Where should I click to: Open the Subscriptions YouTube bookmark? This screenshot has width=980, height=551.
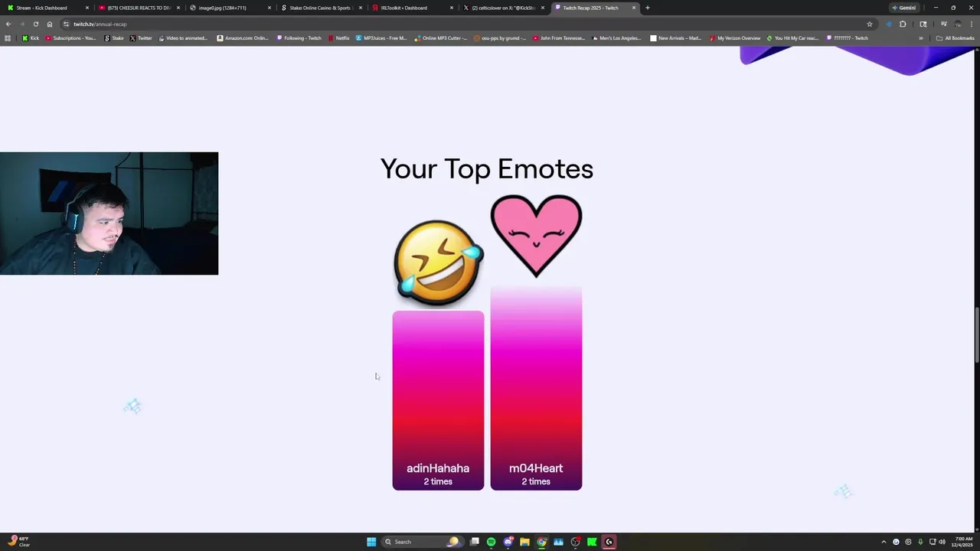click(71, 38)
